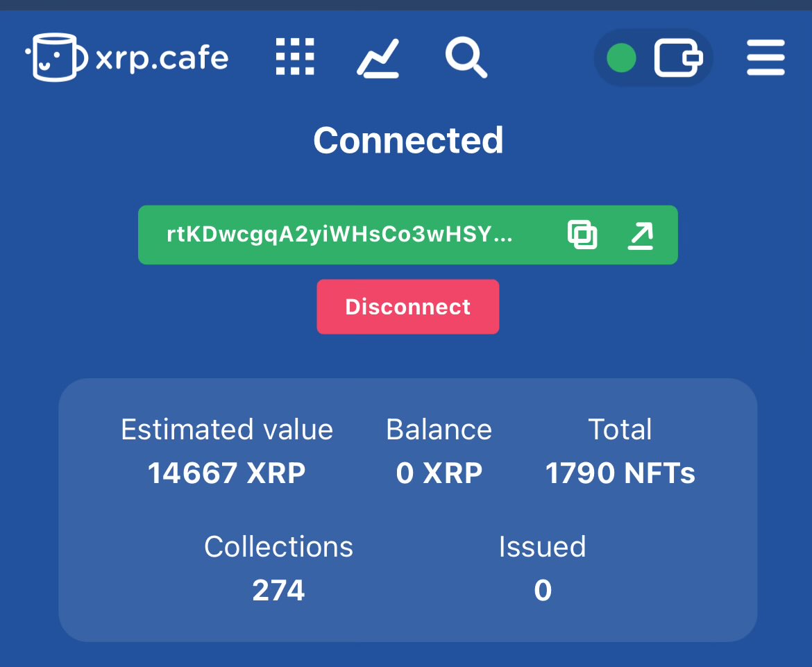Click the 1790 NFTs total

(620, 473)
